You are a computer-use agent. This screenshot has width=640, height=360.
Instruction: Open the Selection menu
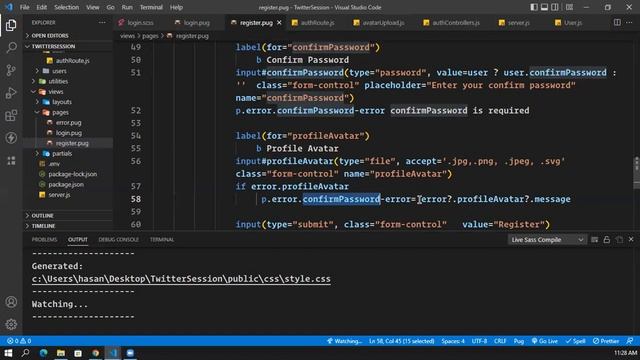click(66, 7)
